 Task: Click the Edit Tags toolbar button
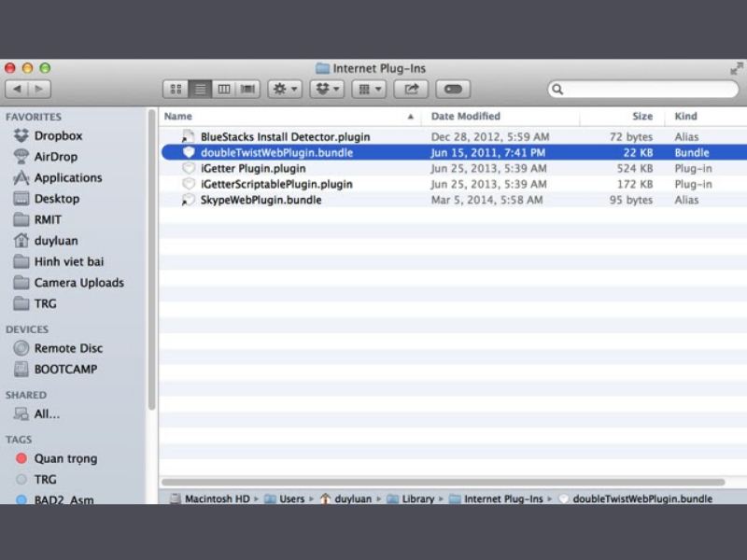coord(453,89)
